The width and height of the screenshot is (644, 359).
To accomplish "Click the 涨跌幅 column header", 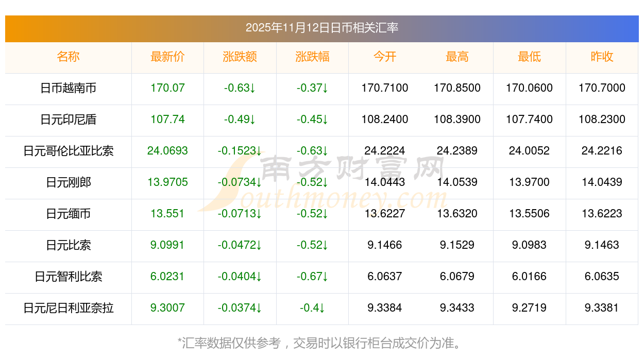I will pos(312,57).
